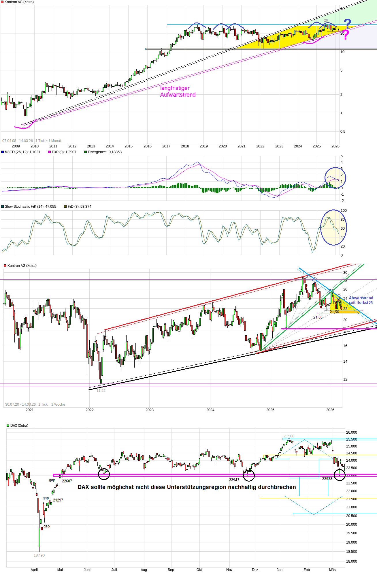377x588 pixels.
Task: Select the blue ellipse on Slow Stochastic panel
Action: tap(333, 228)
